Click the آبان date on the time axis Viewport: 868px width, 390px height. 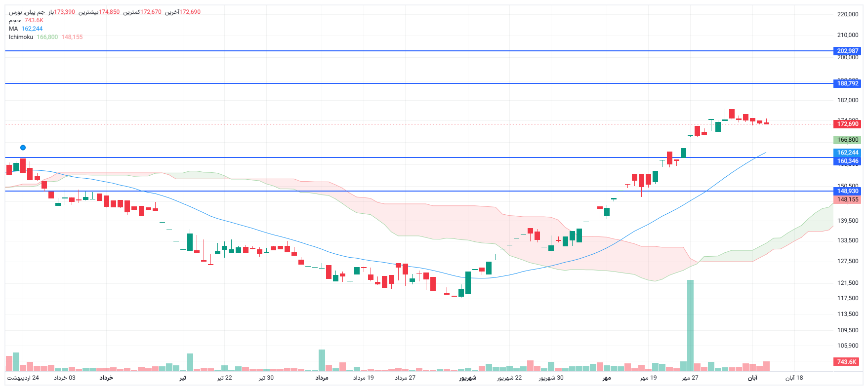[x=752, y=378]
